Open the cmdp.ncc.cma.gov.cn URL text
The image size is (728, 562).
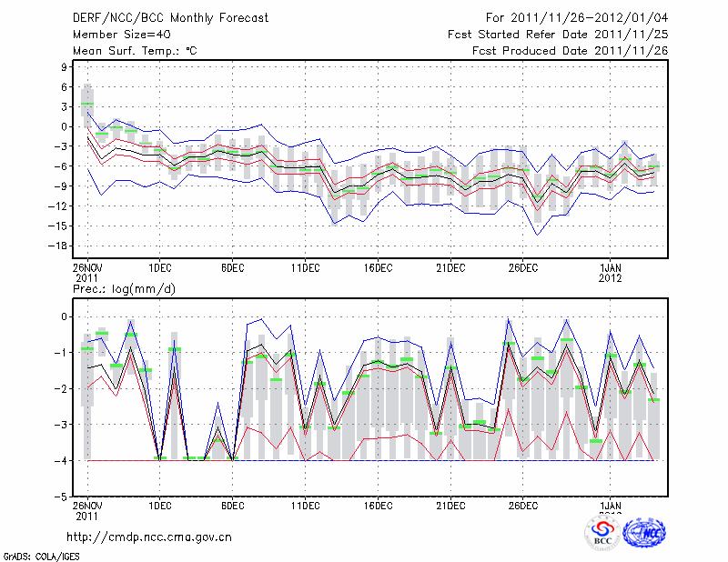click(x=150, y=537)
